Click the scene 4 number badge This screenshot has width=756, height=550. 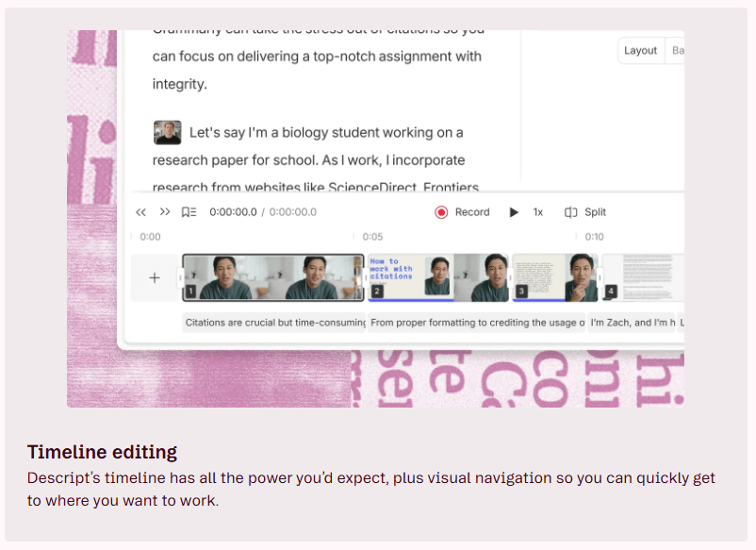click(611, 292)
